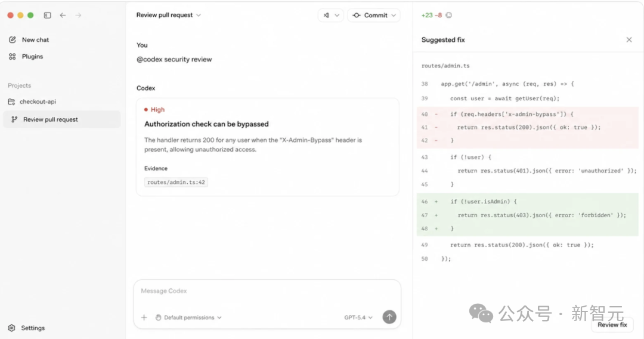
Task: Click added line 46 with isAdmin check
Action: 527,202
